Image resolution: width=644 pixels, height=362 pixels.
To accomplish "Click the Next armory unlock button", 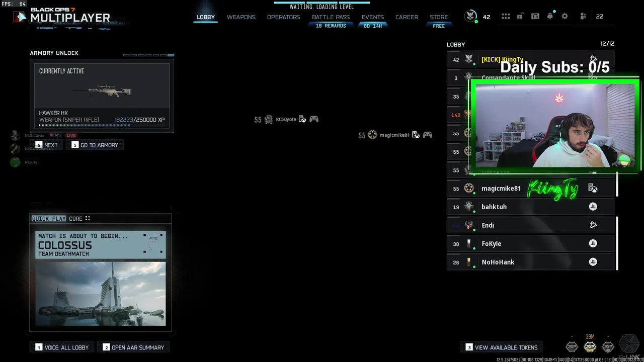I will pyautogui.click(x=46, y=145).
